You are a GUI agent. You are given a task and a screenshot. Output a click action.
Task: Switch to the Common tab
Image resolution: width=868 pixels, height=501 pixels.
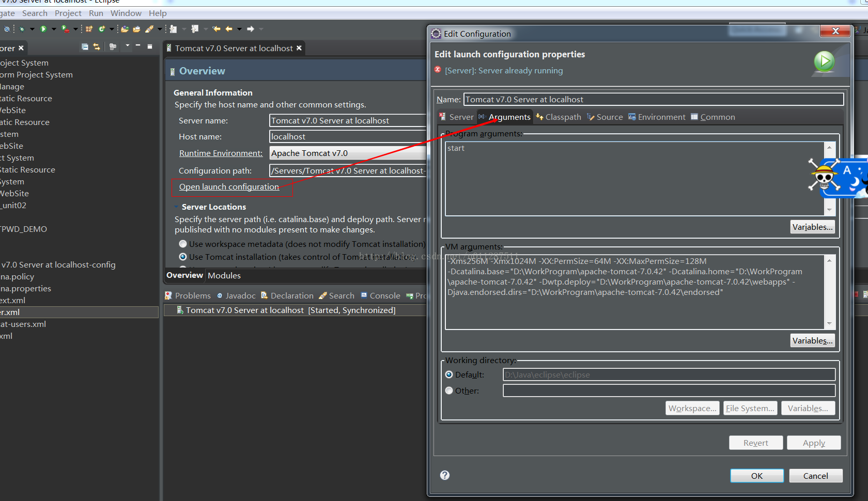pos(713,117)
